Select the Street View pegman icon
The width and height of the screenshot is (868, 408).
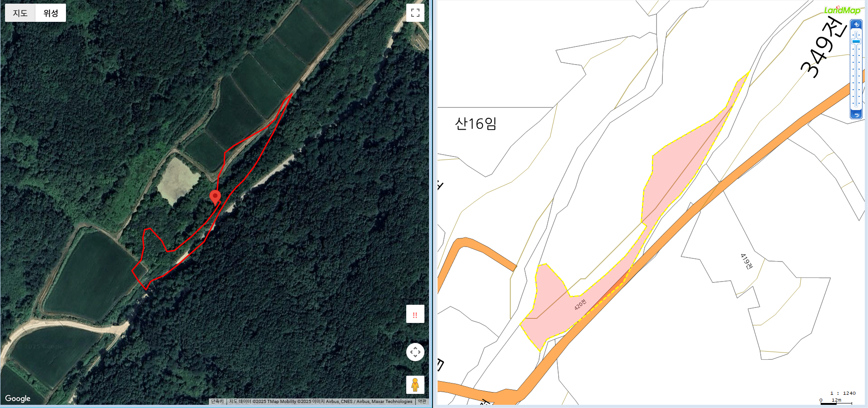(x=415, y=385)
